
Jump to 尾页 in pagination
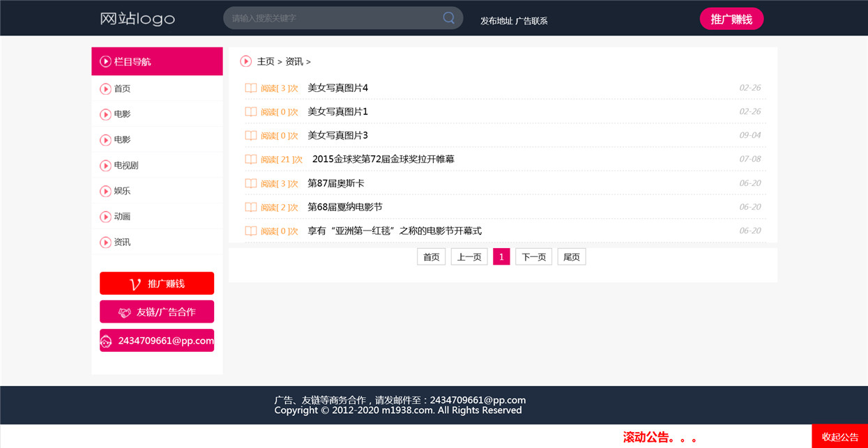pyautogui.click(x=572, y=257)
